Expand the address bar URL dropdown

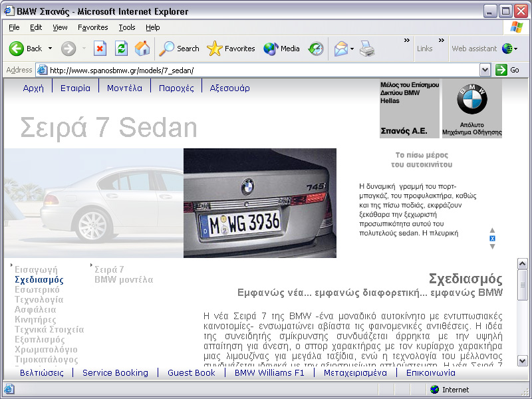point(485,70)
